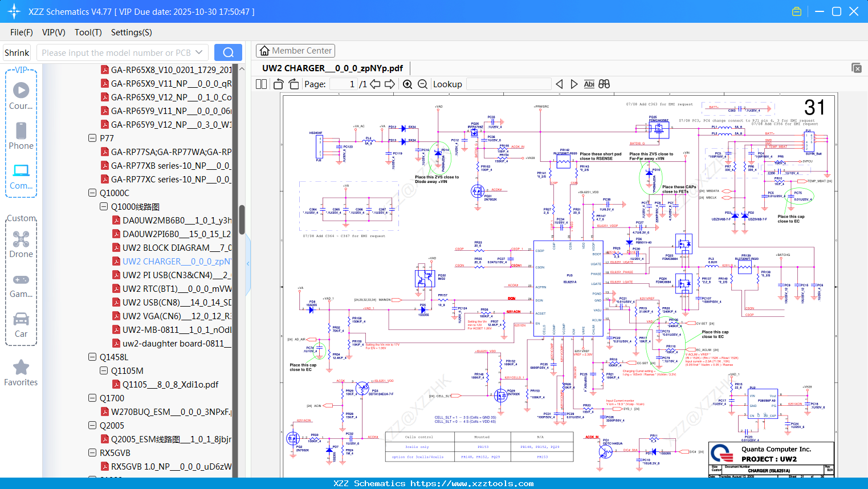The height and width of the screenshot is (489, 868).
Task: Toggle the Abi match whole word option
Action: click(589, 84)
